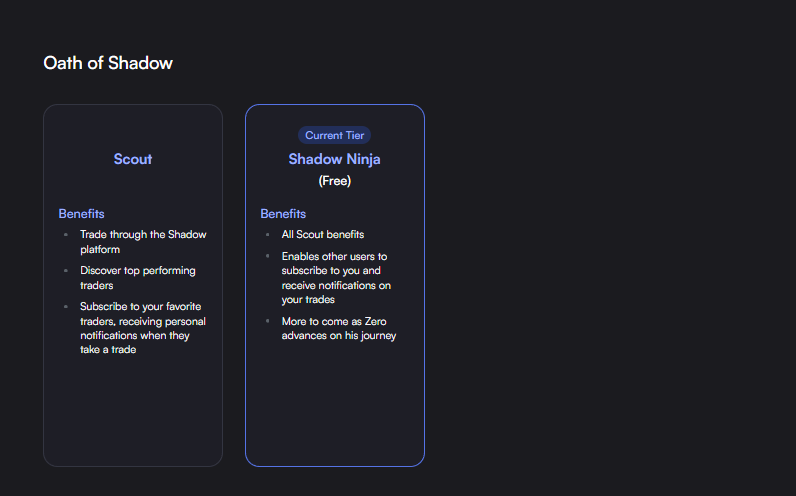Click bullet marker beside 'Discover top performing'
Image resolution: width=796 pixels, height=496 pixels.
tap(66, 271)
